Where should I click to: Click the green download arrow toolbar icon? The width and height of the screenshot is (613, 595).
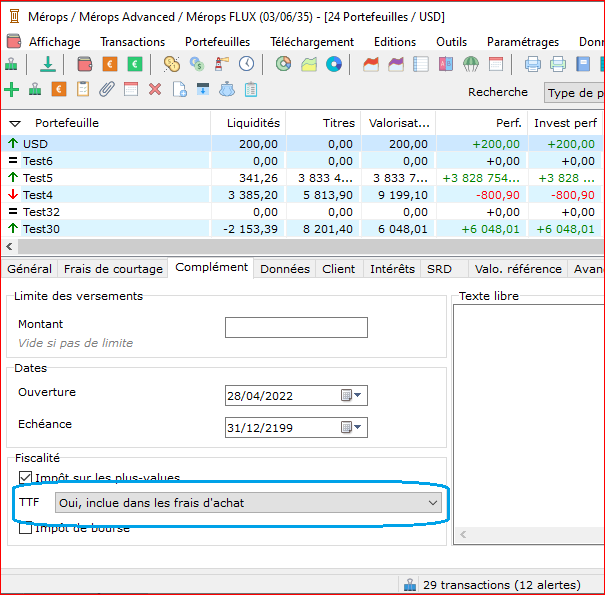48,64
